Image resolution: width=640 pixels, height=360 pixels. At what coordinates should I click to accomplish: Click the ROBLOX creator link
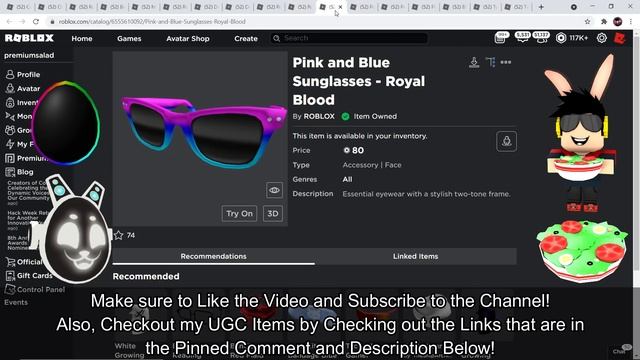[319, 116]
